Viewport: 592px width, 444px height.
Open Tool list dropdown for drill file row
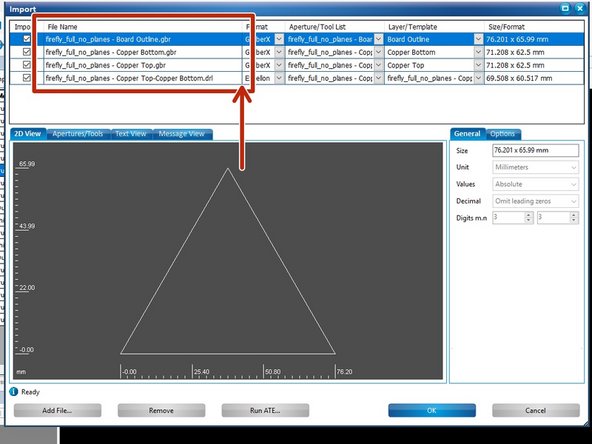click(x=379, y=78)
